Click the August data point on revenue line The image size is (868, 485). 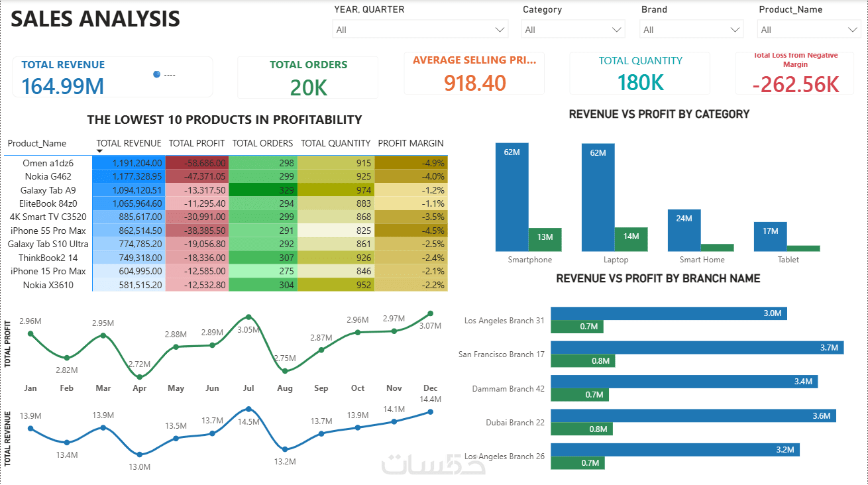[284, 449]
